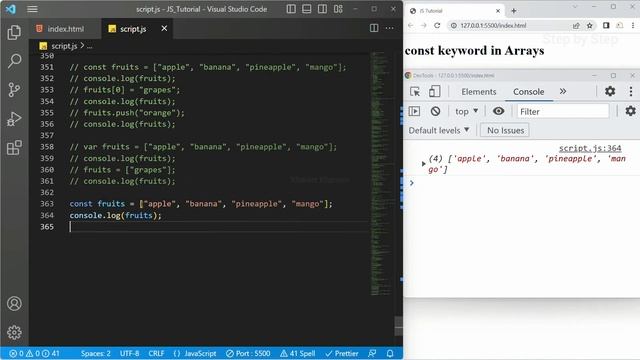Open the Extensions view
This screenshot has width=640, height=360.
pyautogui.click(x=14, y=148)
